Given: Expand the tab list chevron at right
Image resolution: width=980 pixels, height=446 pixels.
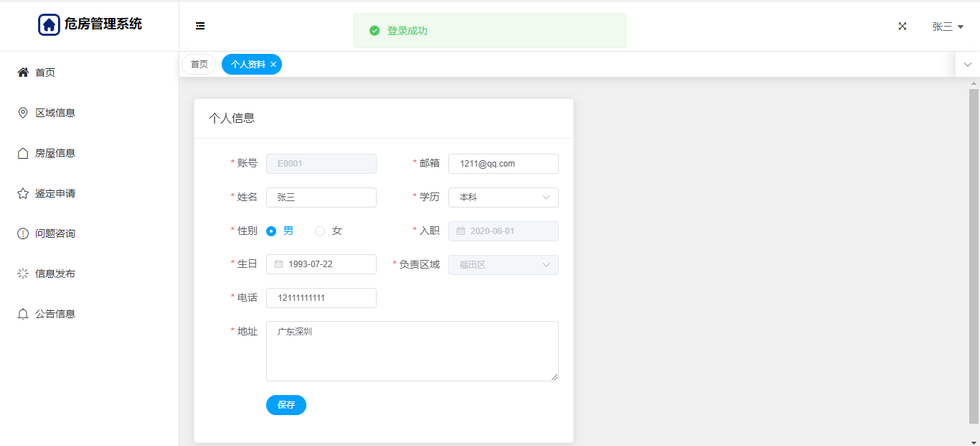Looking at the screenshot, I should click(967, 65).
